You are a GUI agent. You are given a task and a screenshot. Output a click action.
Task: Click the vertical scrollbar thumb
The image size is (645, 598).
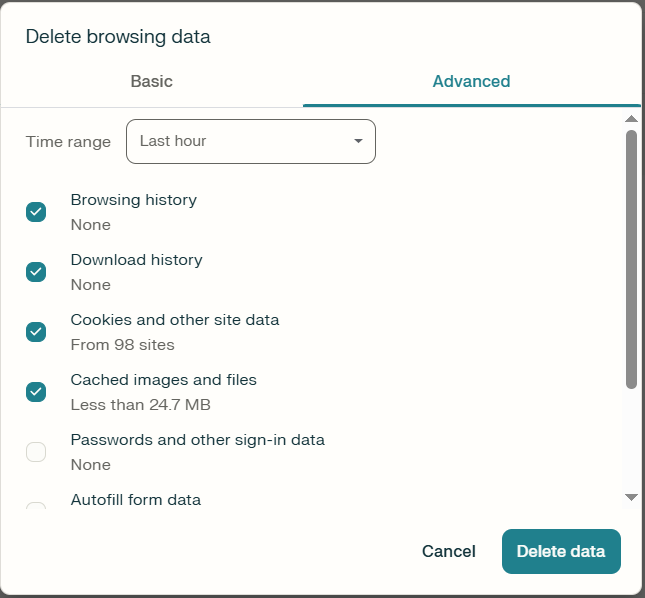pyautogui.click(x=631, y=258)
